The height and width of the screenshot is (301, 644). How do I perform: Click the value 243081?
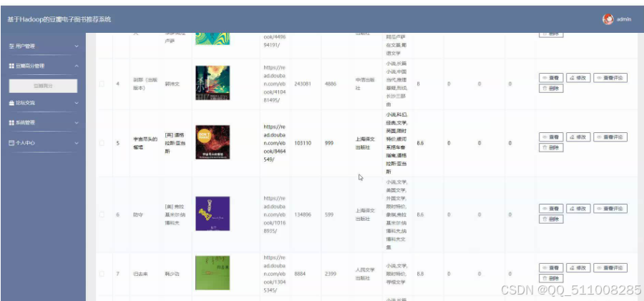[x=303, y=84]
